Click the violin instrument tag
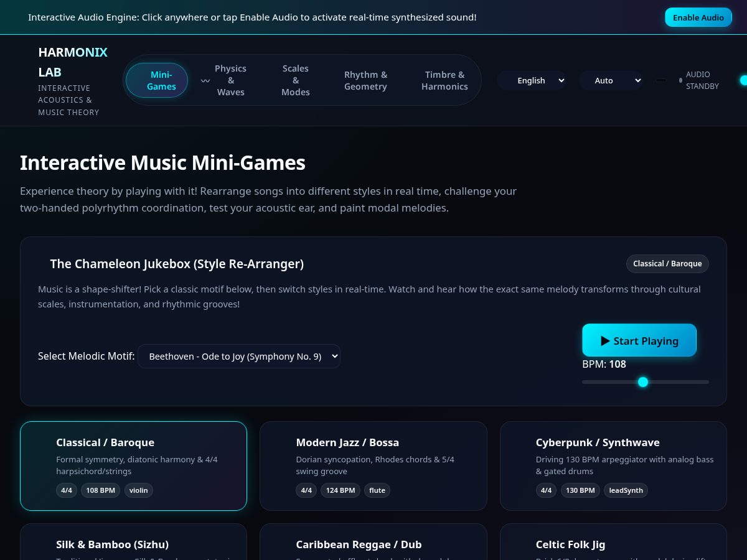Image resolution: width=747 pixels, height=560 pixels. (x=139, y=490)
